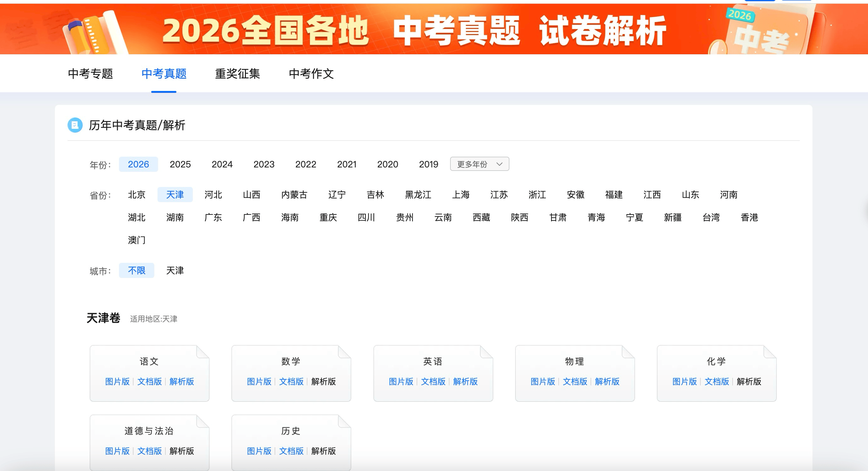Filter by province 甘肃
This screenshot has height=471, width=868.
[558, 217]
